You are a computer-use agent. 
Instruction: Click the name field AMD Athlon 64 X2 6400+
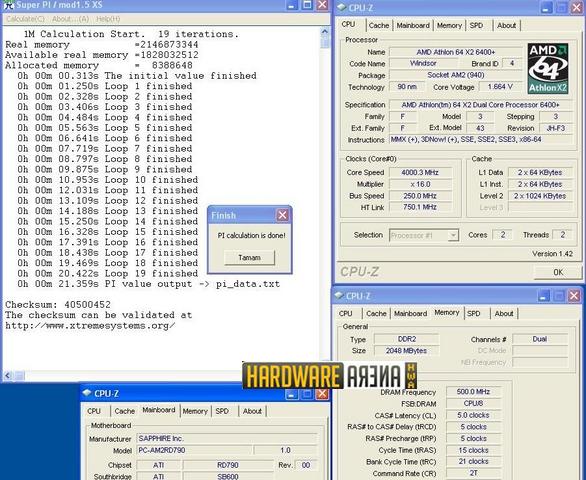coord(456,52)
